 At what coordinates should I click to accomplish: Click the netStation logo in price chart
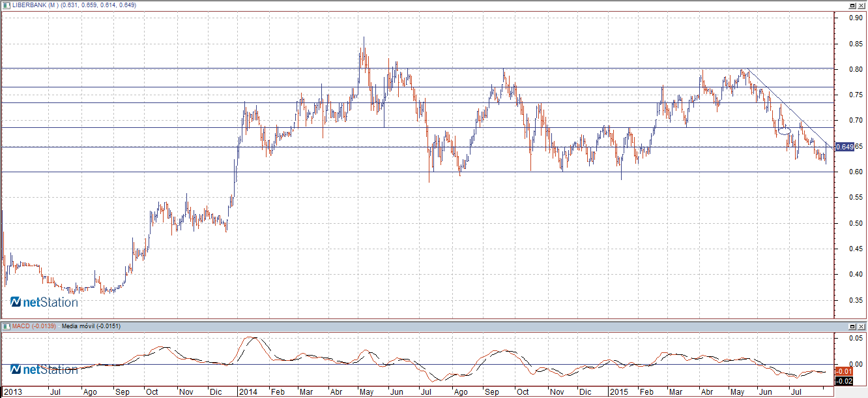click(x=44, y=302)
